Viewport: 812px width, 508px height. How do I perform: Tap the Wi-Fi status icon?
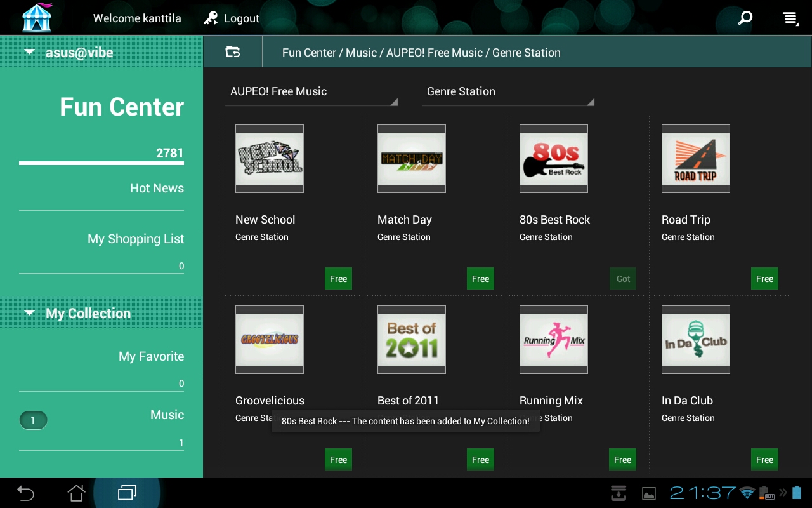tap(747, 493)
